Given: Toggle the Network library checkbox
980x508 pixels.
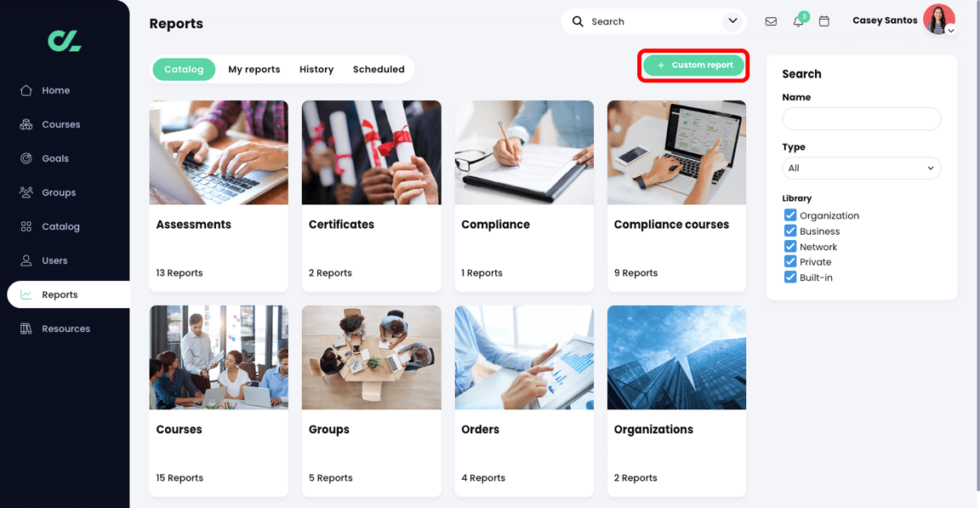Looking at the screenshot, I should coord(790,246).
